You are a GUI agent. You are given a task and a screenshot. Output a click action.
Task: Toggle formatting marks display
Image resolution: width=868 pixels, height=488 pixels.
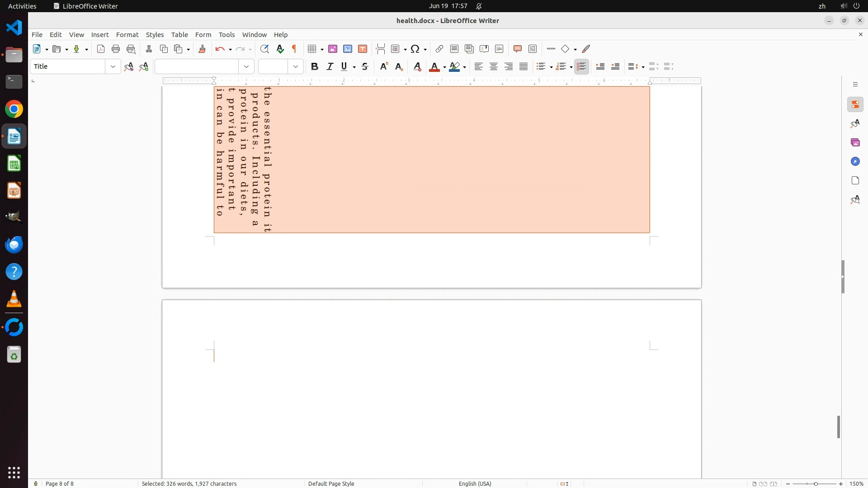coord(295,49)
